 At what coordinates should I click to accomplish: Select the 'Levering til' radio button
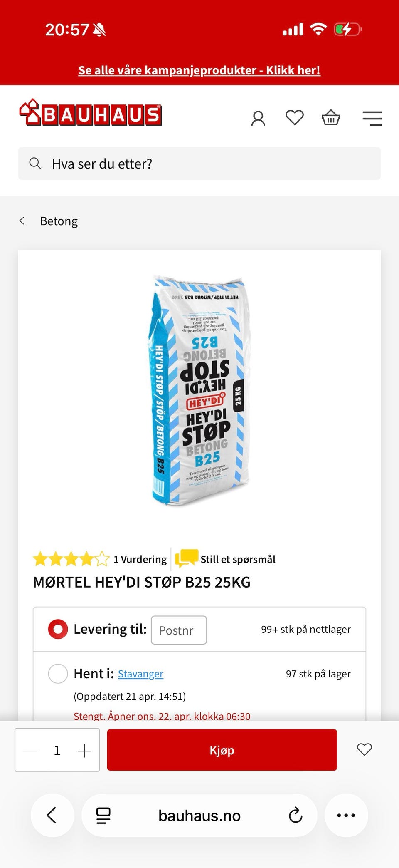point(58,629)
